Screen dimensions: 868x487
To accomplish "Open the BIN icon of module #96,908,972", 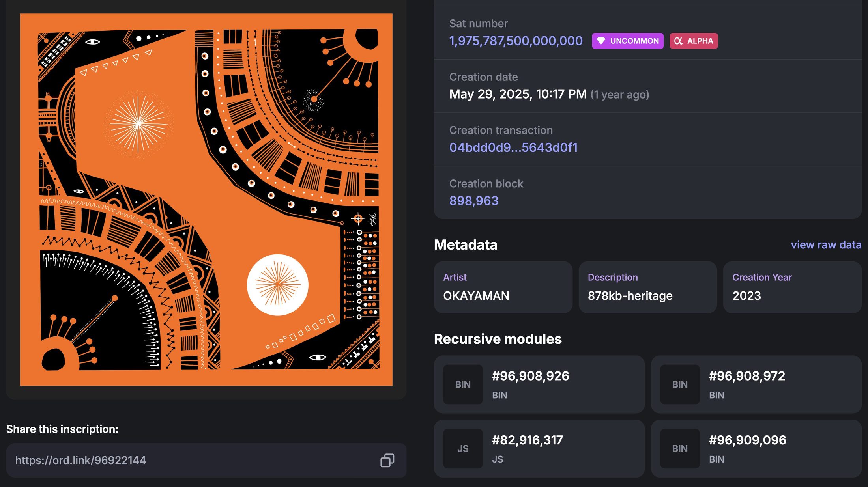I will coord(680,384).
